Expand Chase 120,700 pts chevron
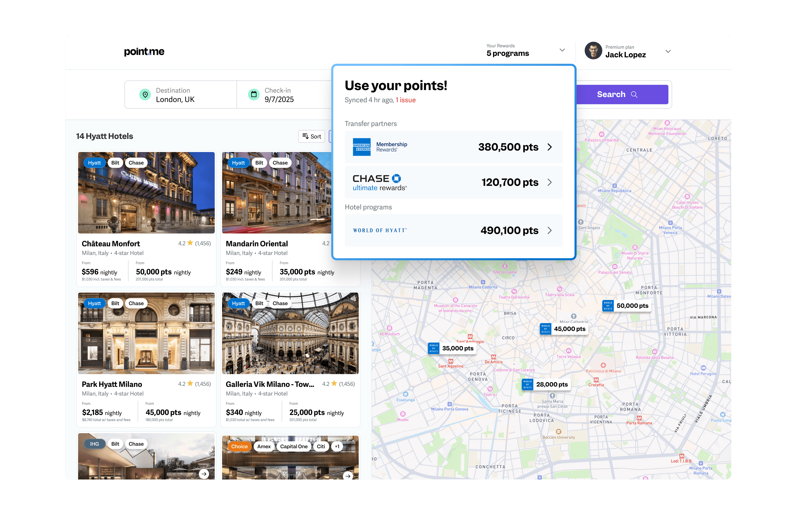Image resolution: width=812 pixels, height=508 pixels. click(x=550, y=182)
